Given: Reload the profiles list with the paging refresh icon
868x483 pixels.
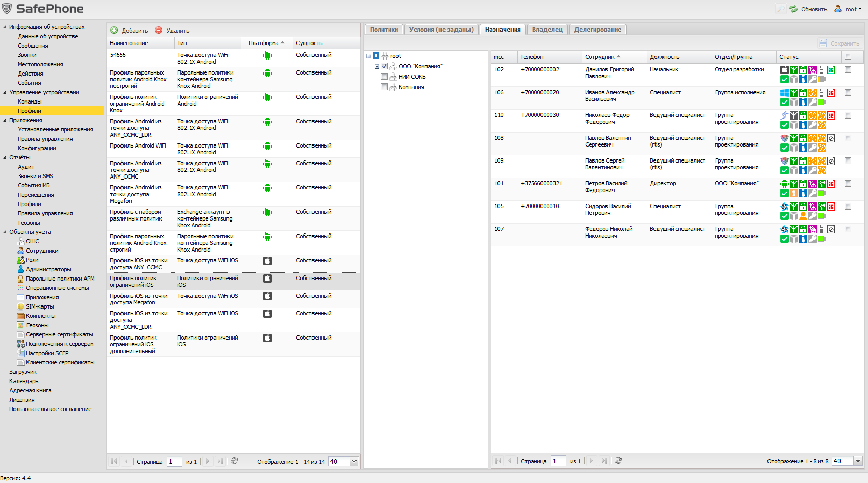Looking at the screenshot, I should click(234, 461).
